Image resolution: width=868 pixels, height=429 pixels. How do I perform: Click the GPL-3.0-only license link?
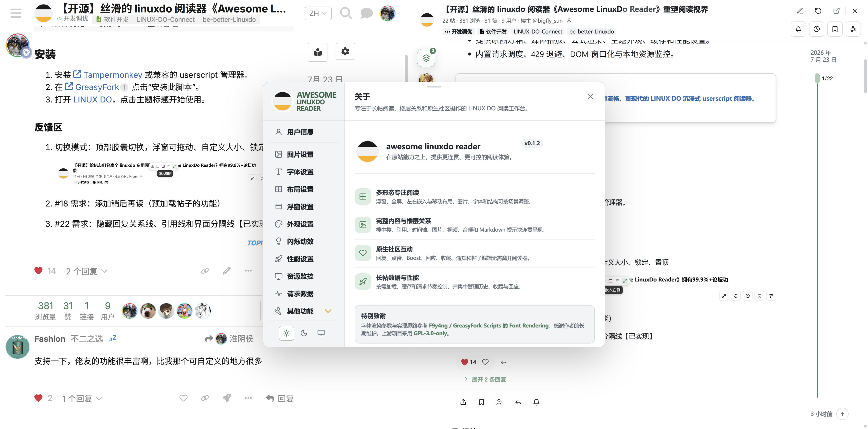[430, 334]
